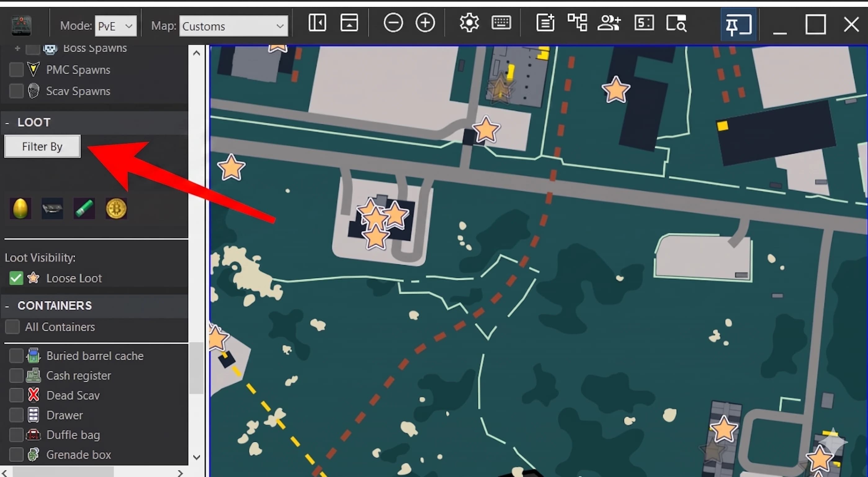This screenshot has width=868, height=477.
Task: Enable the Cash register checkbox
Action: [16, 375]
